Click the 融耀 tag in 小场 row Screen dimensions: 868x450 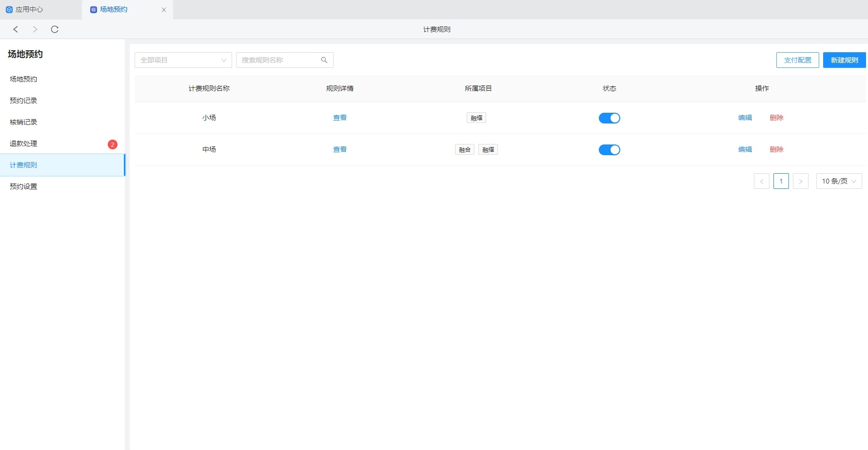click(476, 118)
